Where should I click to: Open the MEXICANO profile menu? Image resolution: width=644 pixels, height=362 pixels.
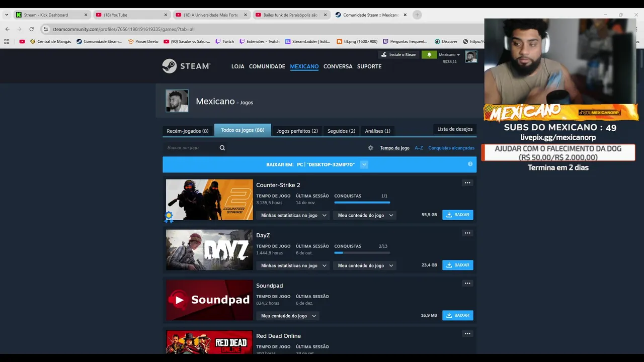304,66
